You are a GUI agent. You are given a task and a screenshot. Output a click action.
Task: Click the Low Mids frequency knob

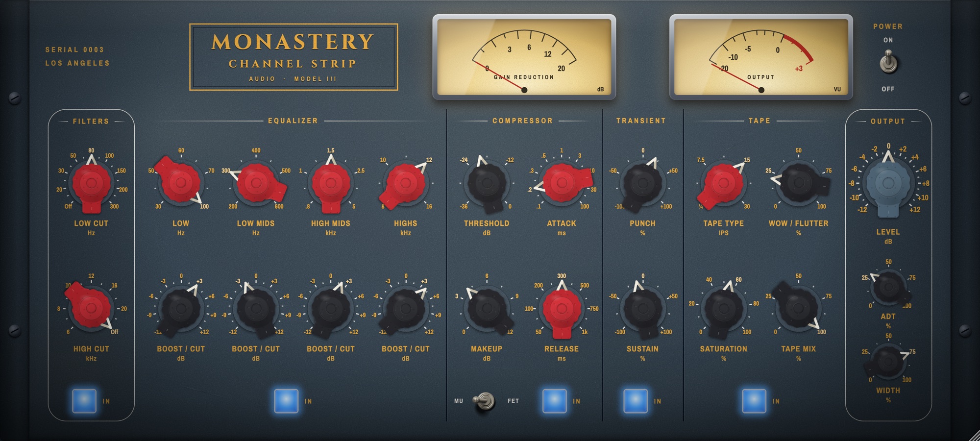pyautogui.click(x=256, y=183)
